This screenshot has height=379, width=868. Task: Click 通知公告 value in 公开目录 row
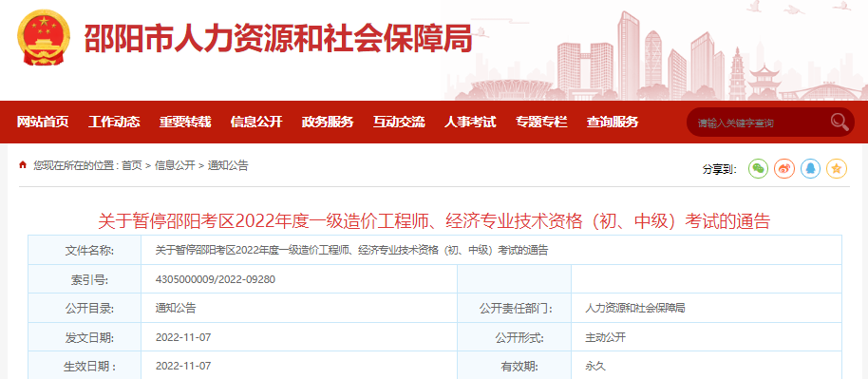(x=176, y=308)
